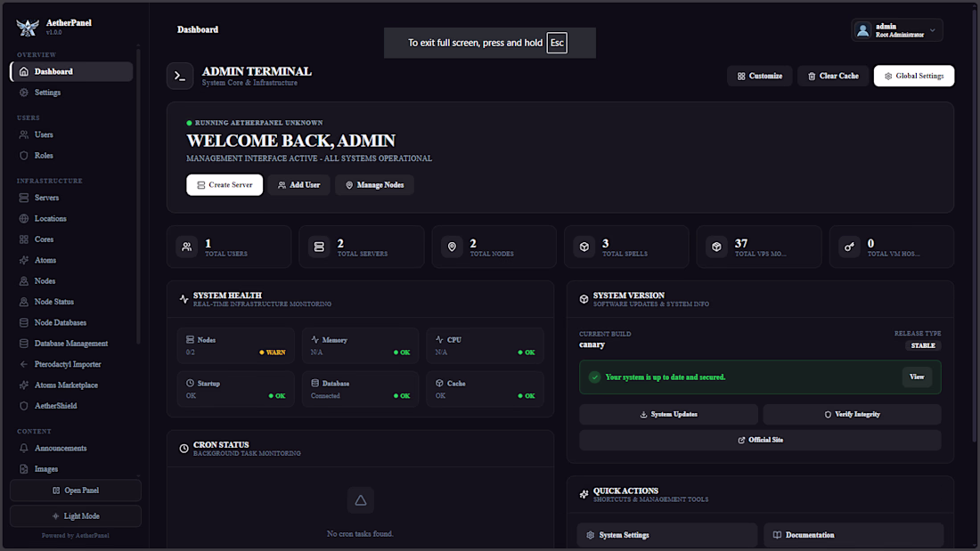
Task: Click the AetherShield shield icon
Action: coord(24,406)
